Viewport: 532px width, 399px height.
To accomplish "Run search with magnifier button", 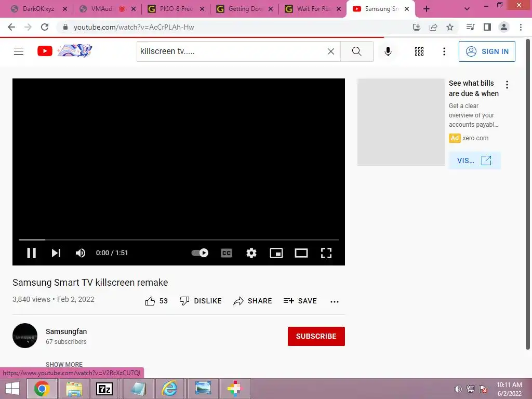I will tap(356, 51).
